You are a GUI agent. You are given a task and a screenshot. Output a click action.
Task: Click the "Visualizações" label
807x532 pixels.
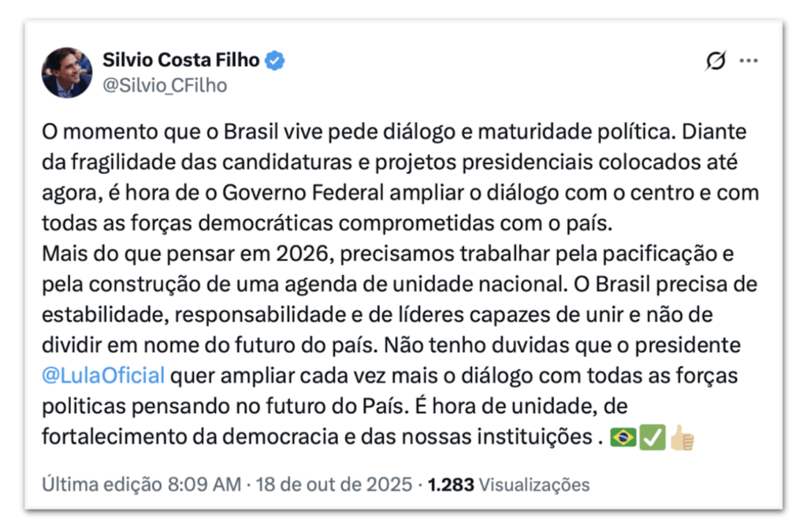[534, 484]
